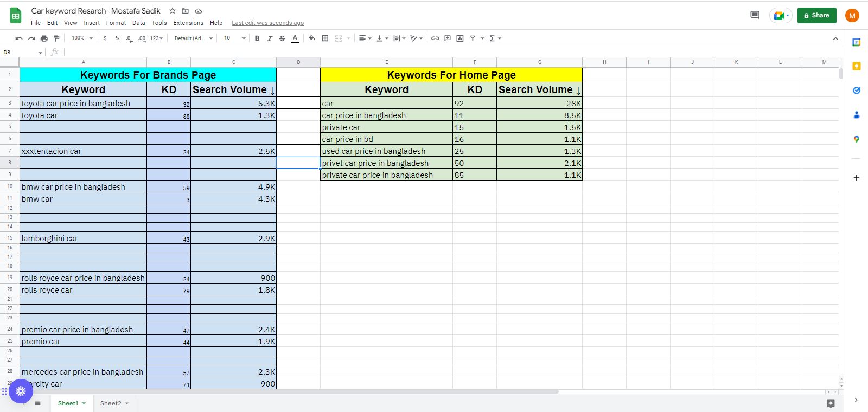Insert a chart using toolbar icon

coord(460,38)
